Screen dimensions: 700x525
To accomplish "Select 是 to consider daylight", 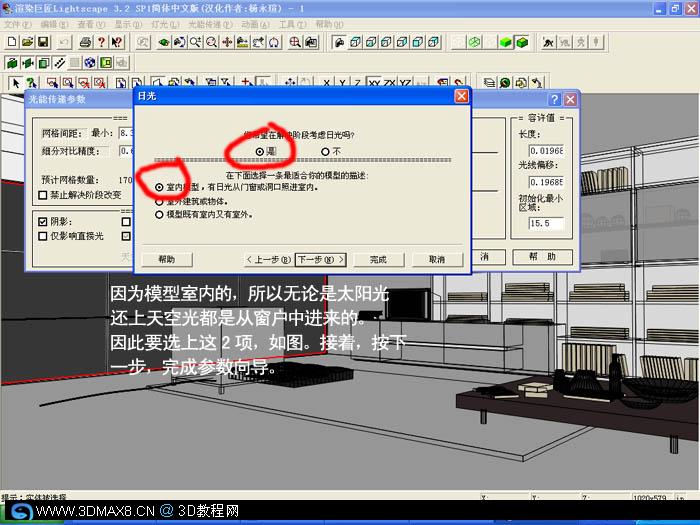I will click(x=260, y=152).
